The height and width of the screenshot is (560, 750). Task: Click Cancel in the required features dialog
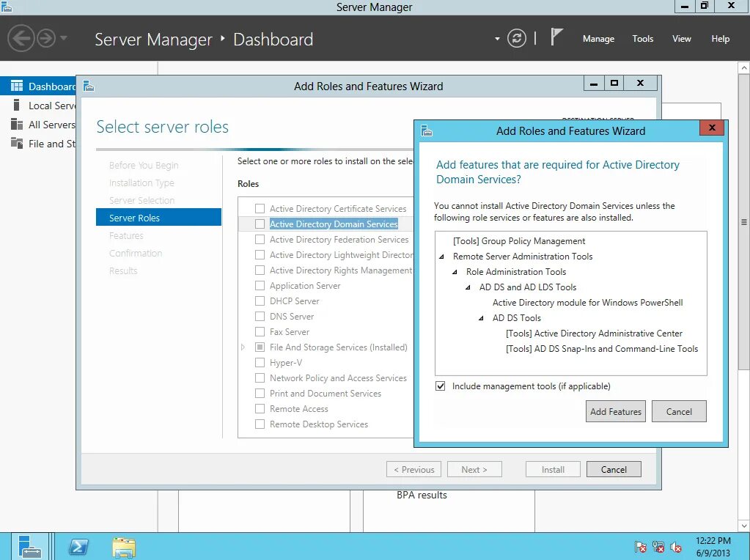(679, 411)
